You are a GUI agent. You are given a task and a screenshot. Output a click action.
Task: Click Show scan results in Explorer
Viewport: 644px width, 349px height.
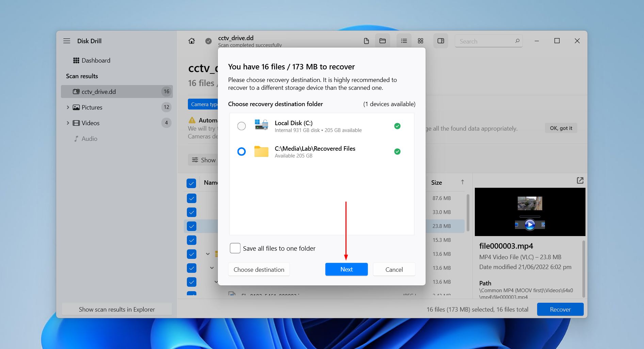point(117,309)
